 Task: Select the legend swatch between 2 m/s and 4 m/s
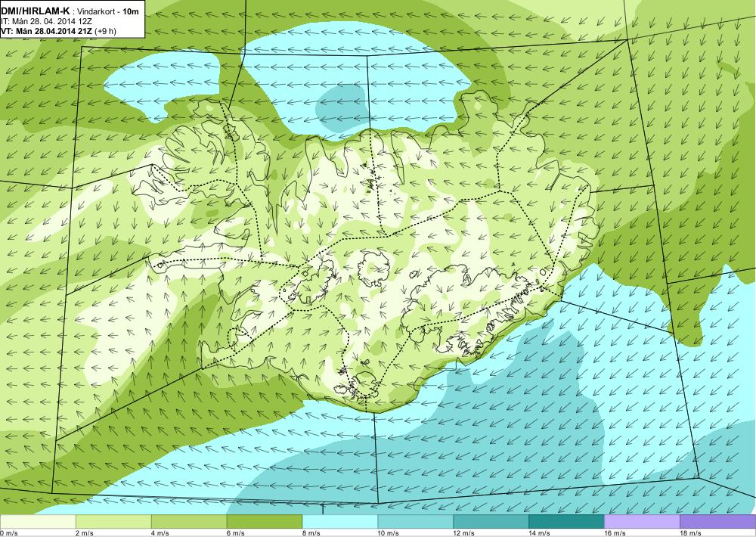click(x=113, y=522)
